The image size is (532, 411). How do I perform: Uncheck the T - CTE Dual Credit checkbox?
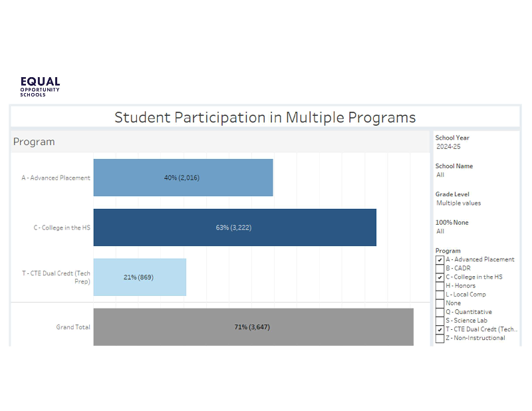pos(440,330)
